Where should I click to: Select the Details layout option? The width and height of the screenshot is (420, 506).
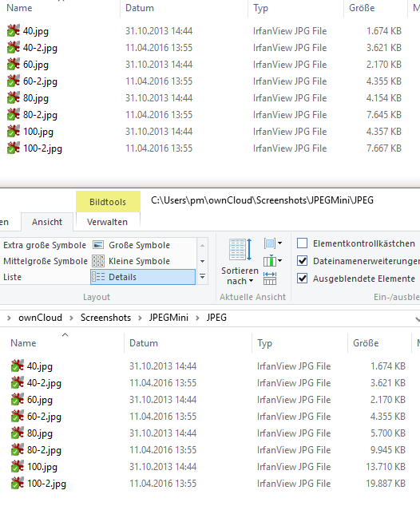143,277
